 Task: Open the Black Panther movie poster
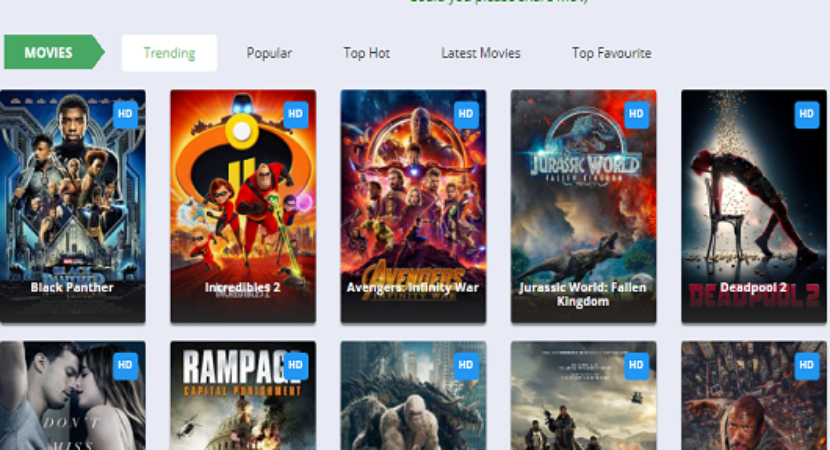73,206
